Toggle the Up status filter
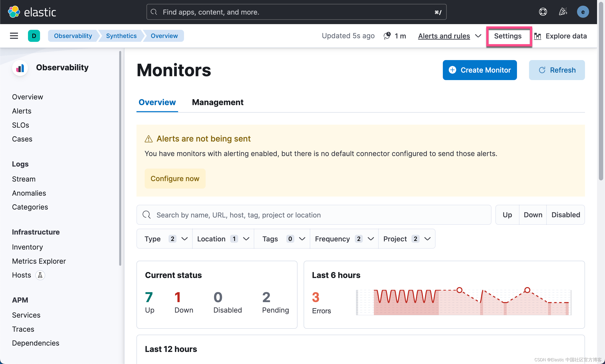The width and height of the screenshot is (605, 364). 507,215
